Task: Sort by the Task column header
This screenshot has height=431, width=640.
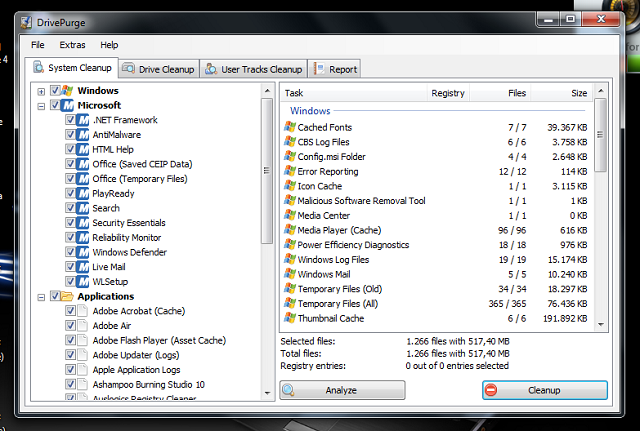Action: click(354, 93)
